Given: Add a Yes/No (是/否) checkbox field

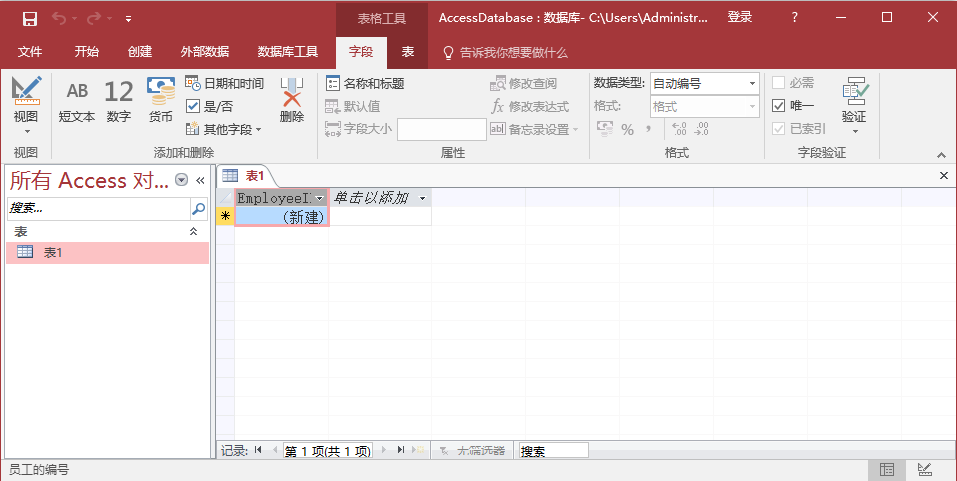Looking at the screenshot, I should (x=210, y=106).
